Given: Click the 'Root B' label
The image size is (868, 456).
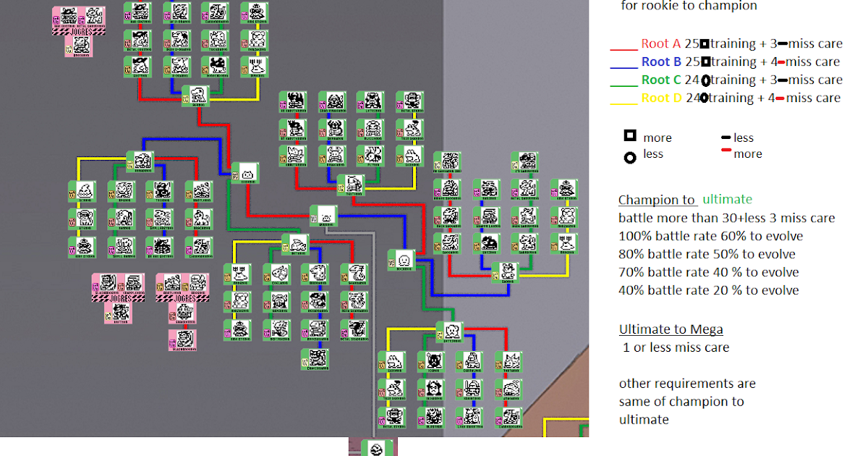Looking at the screenshot, I should [661, 62].
